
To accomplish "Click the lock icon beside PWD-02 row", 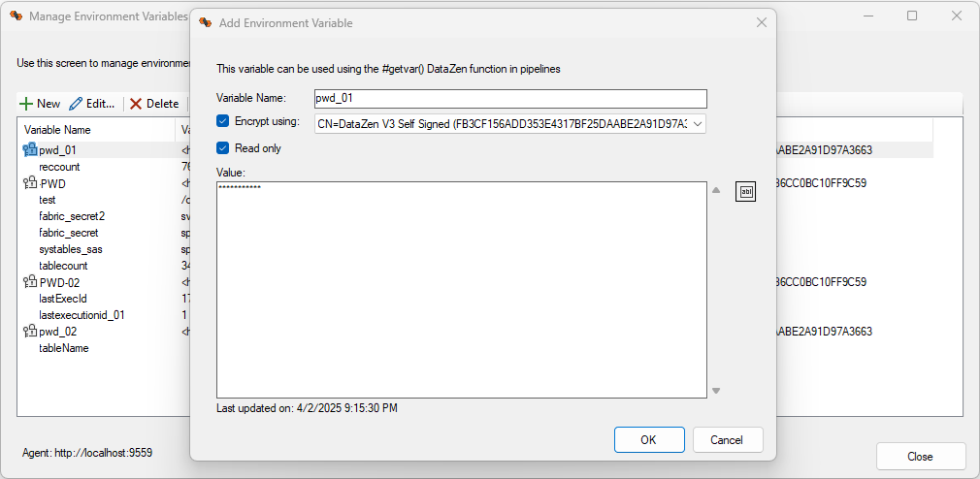I will click(x=30, y=282).
